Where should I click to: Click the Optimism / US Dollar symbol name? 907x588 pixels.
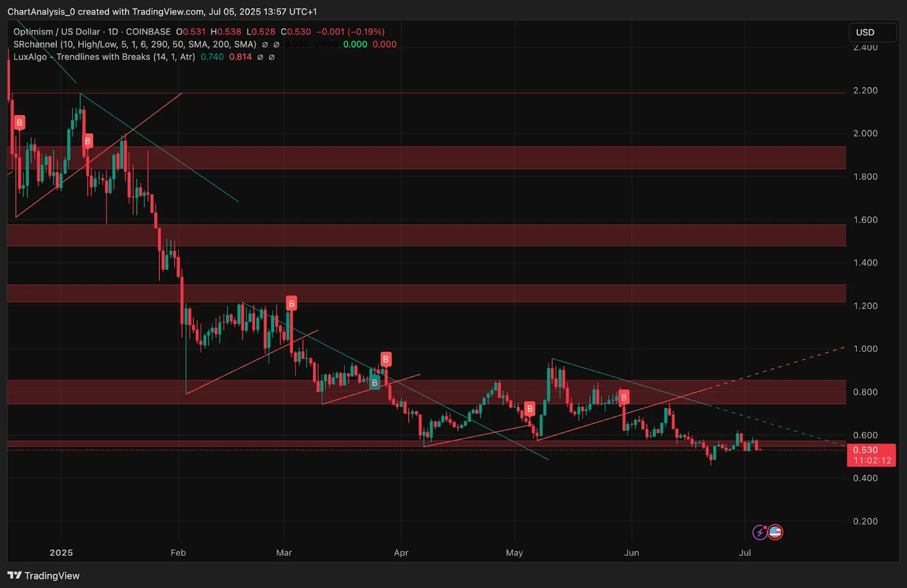57,32
